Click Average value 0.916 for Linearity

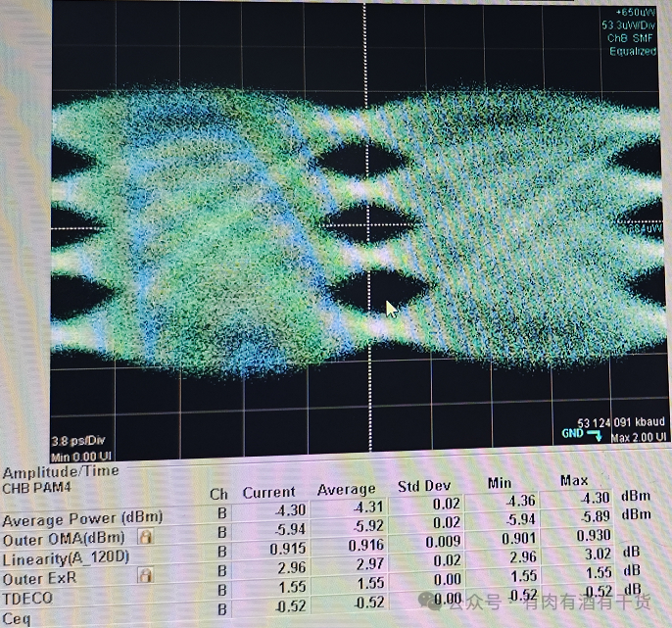[x=366, y=545]
